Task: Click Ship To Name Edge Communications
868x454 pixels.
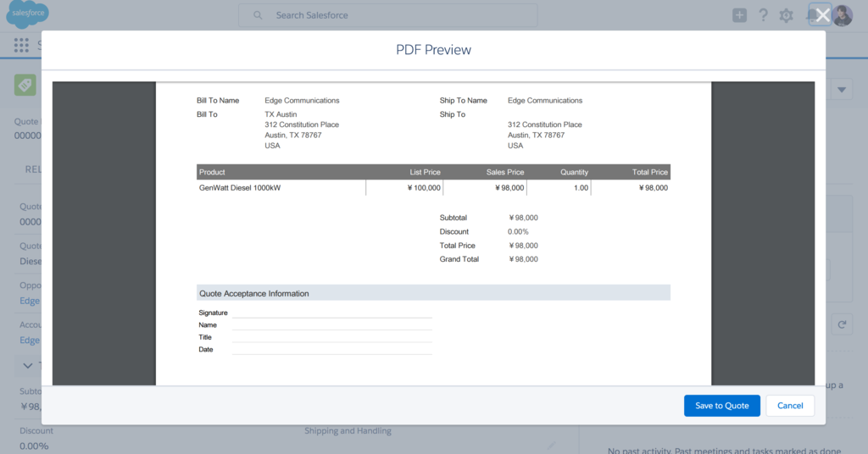Action: (545, 101)
